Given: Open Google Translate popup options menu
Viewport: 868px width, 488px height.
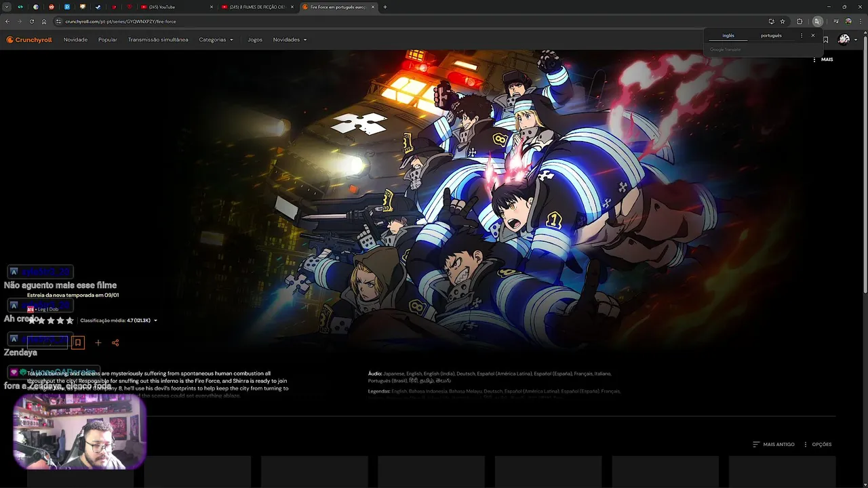Looking at the screenshot, I should tap(802, 35).
